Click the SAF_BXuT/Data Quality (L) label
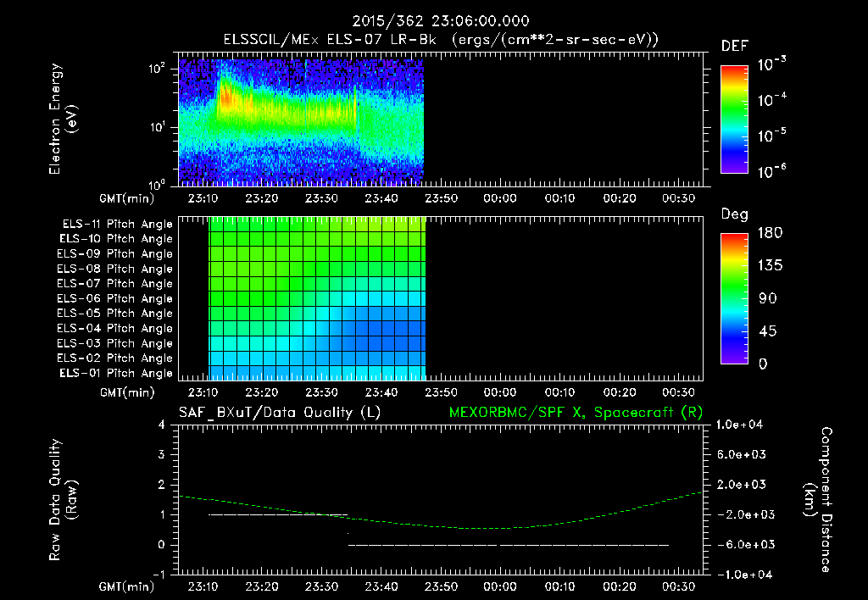The image size is (868, 600). click(280, 413)
